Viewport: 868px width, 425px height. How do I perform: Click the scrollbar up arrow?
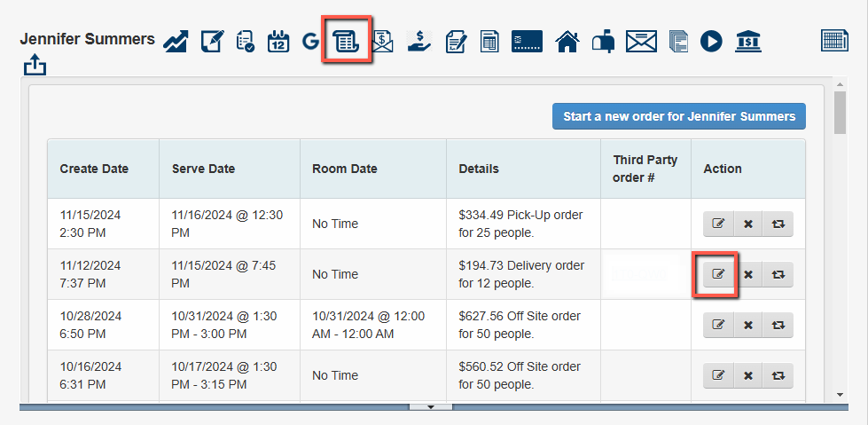click(x=840, y=84)
